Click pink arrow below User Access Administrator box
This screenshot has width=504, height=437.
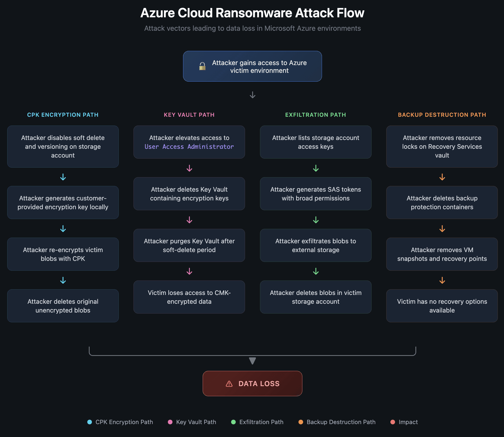[189, 168]
